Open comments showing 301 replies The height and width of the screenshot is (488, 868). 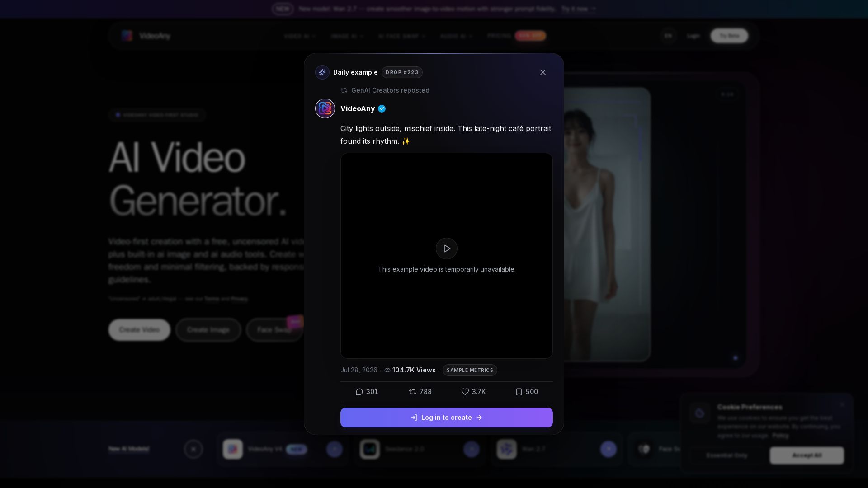[x=367, y=392]
